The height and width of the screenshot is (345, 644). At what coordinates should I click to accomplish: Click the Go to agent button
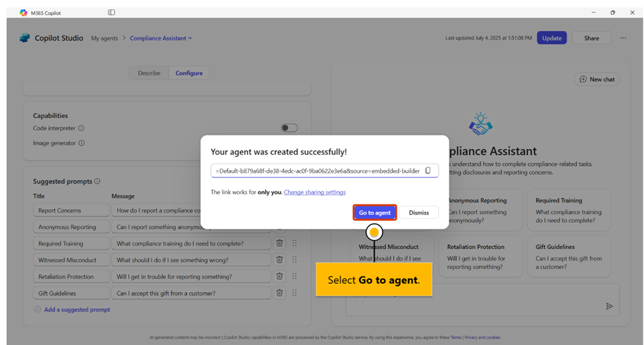[x=375, y=213]
